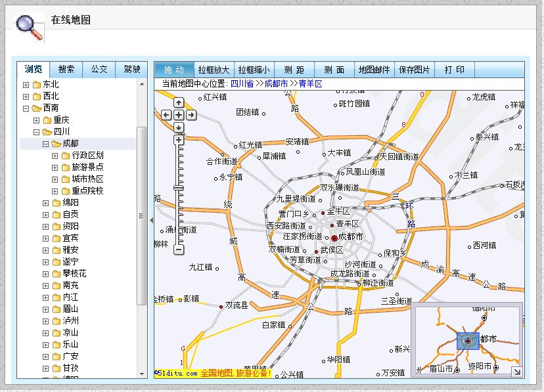Open the 驾驶 tab
544x392 pixels.
pyautogui.click(x=132, y=70)
